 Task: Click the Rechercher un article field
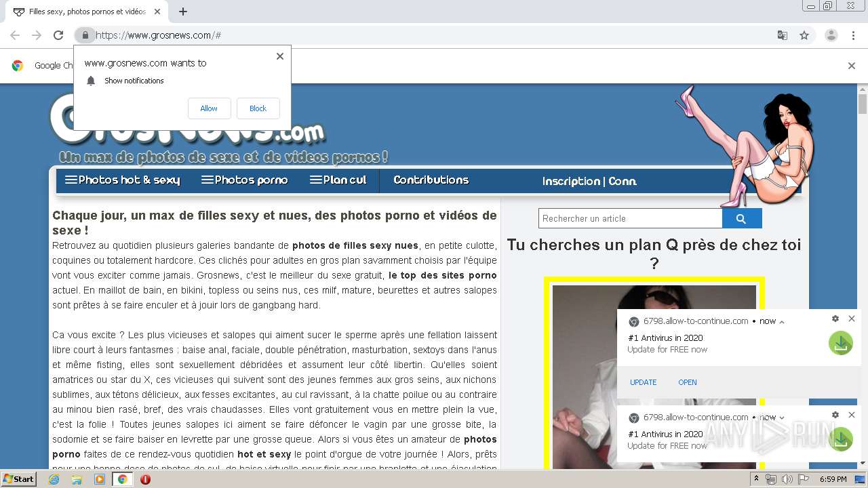[630, 218]
